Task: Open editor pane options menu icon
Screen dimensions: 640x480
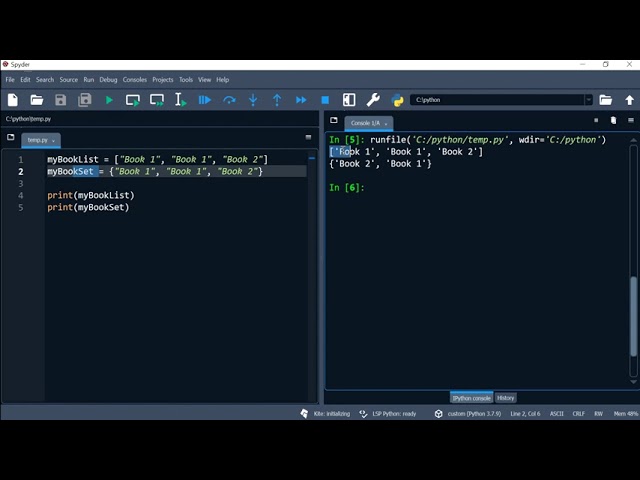Action: pyautogui.click(x=308, y=137)
